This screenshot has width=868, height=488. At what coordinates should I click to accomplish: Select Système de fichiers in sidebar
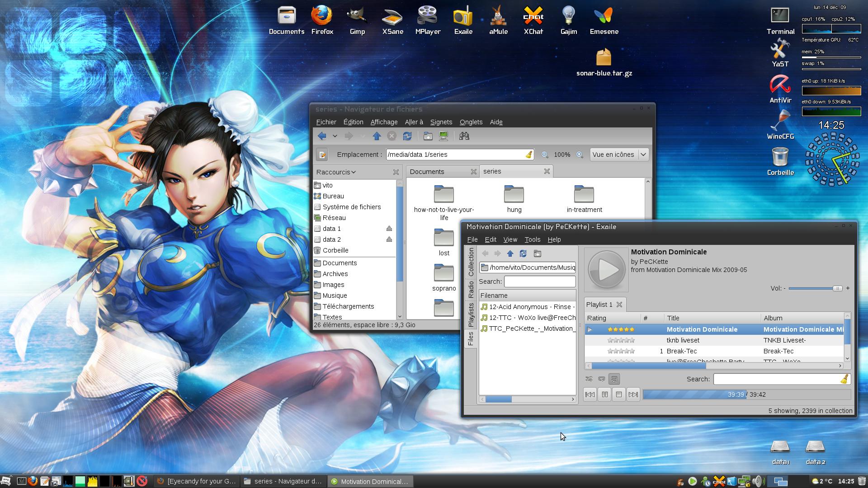(x=351, y=207)
